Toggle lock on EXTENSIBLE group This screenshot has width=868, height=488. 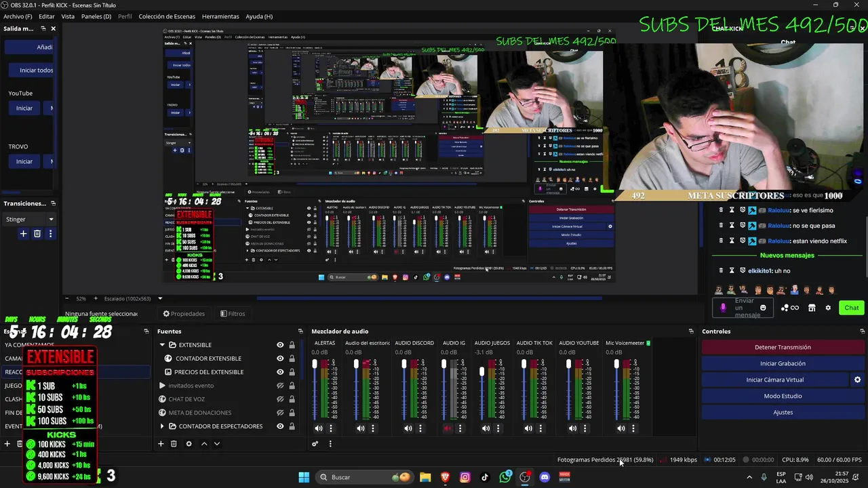(x=292, y=345)
